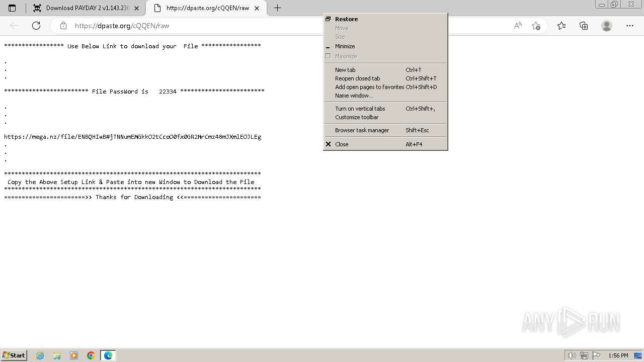This screenshot has width=644, height=362.
Task: Select Microsoft Edge taskbar icon
Action: (108, 355)
